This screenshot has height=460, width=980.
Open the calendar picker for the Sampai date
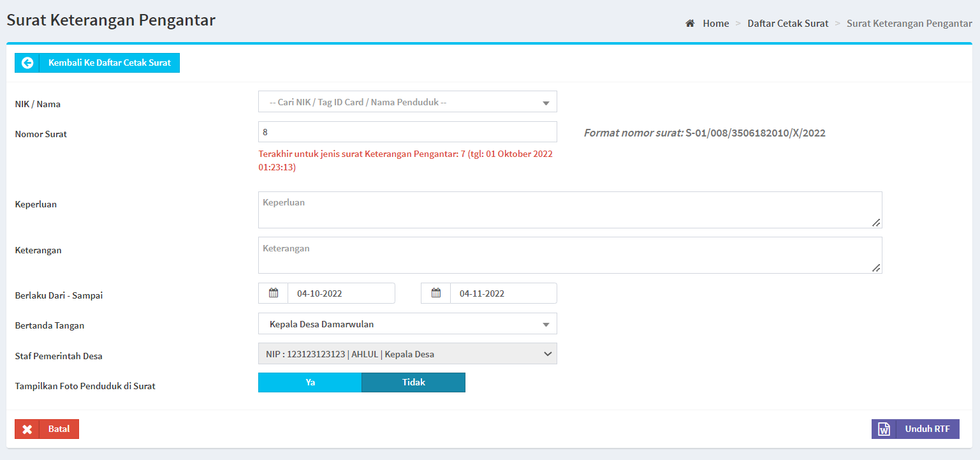pyautogui.click(x=435, y=293)
